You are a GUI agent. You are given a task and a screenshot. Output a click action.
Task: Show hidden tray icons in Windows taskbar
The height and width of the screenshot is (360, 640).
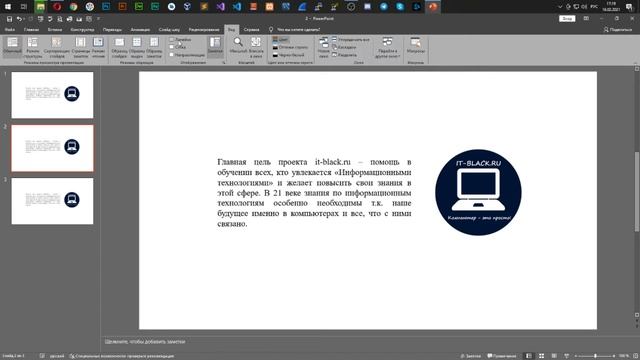point(560,7)
